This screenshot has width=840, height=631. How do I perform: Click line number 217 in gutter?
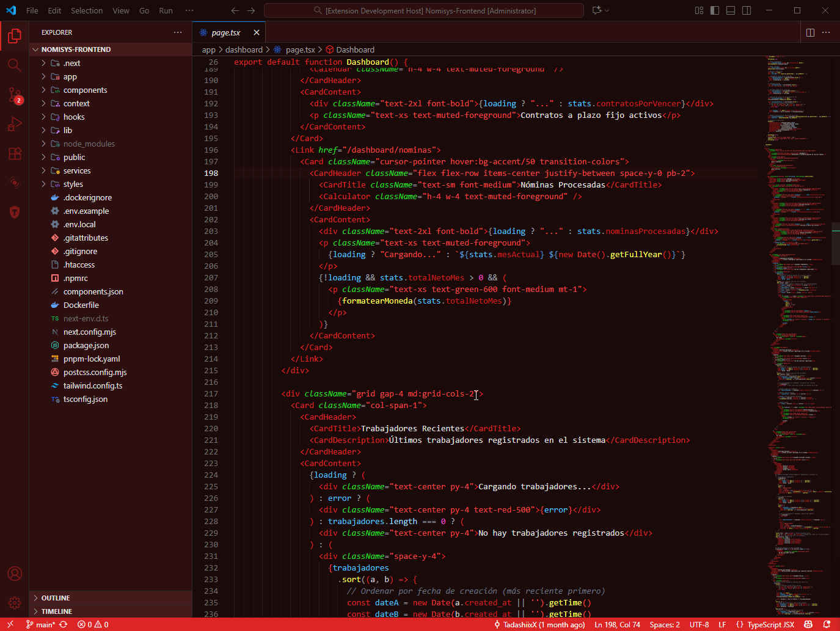coord(211,394)
